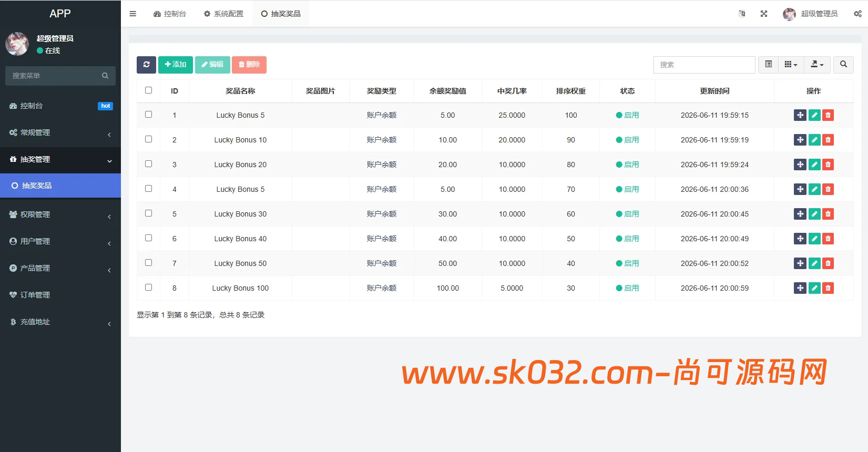Edit row ID 1 with green pencil icon
The width and height of the screenshot is (868, 452).
[814, 115]
